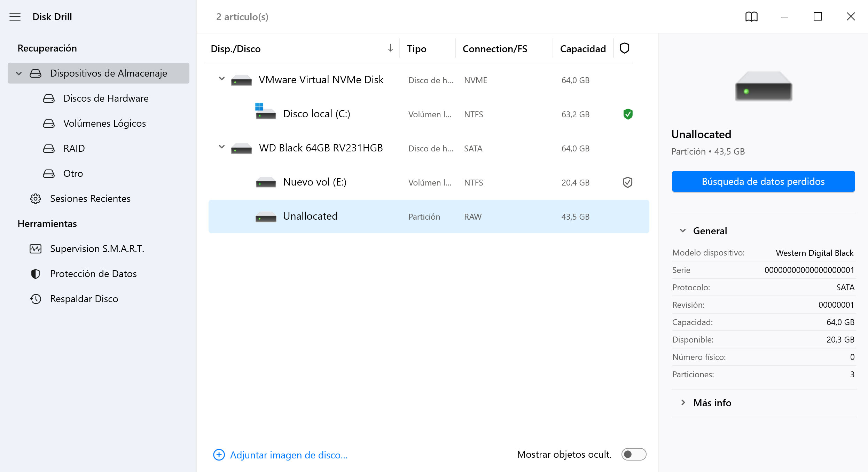
Task: Select Disco local (C:) row
Action: tap(429, 114)
